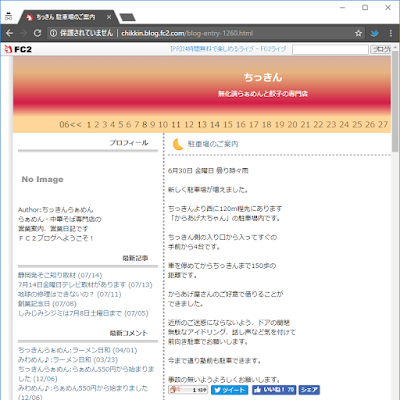Click the crescent moon icon beside the entry title
Screen dimensions: 400x400
click(178, 144)
